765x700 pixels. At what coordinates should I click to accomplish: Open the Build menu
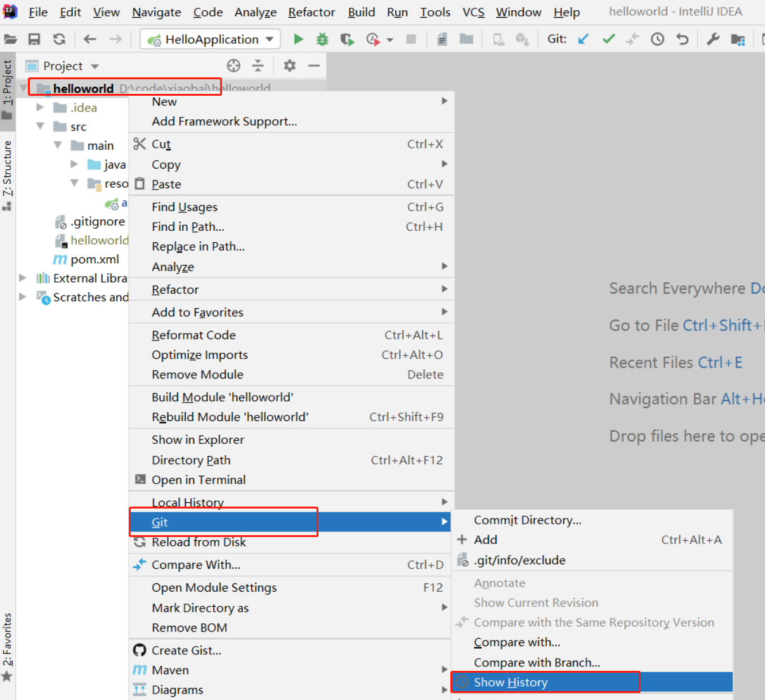361,12
